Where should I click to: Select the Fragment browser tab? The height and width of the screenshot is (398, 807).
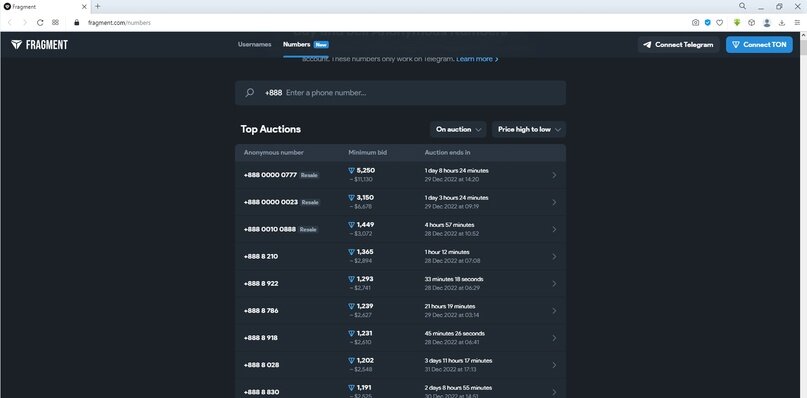point(45,7)
